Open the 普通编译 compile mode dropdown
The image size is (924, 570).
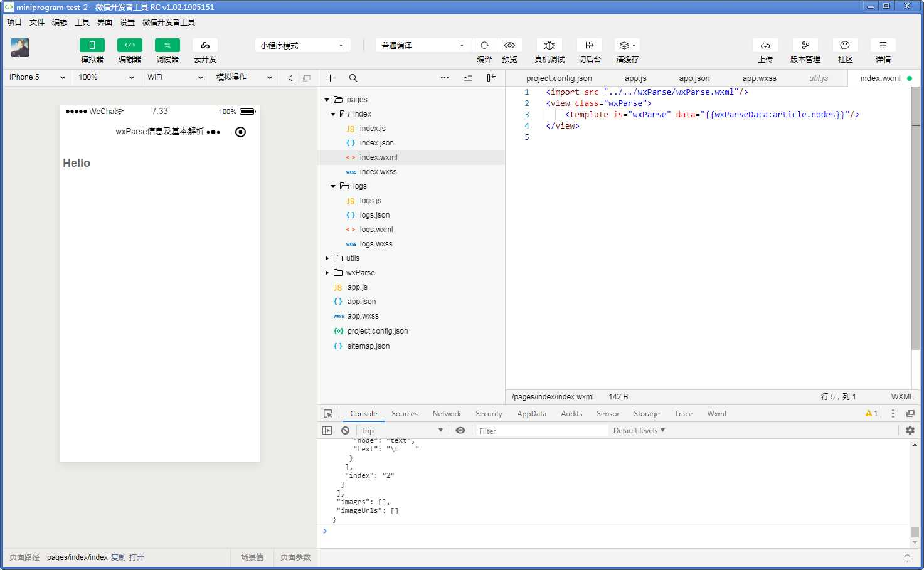423,45
